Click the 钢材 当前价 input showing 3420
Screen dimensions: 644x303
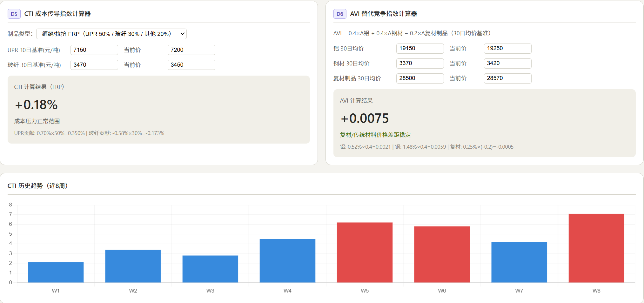pos(508,63)
